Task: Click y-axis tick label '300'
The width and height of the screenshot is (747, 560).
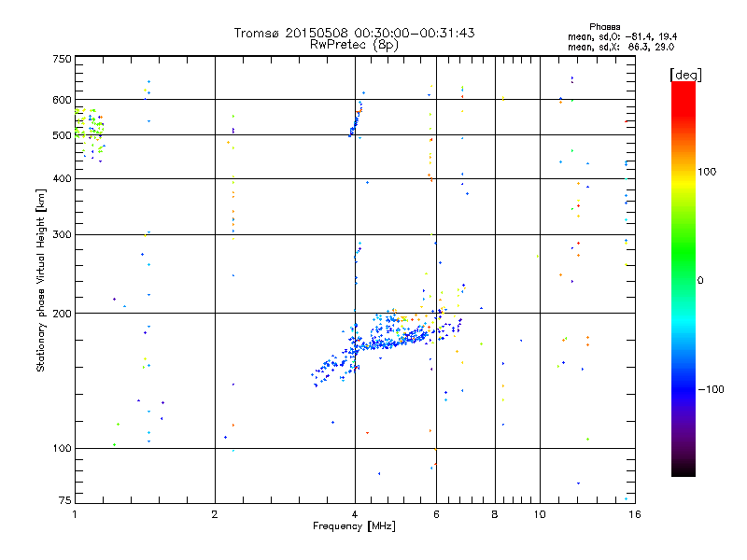Action: coord(62,234)
